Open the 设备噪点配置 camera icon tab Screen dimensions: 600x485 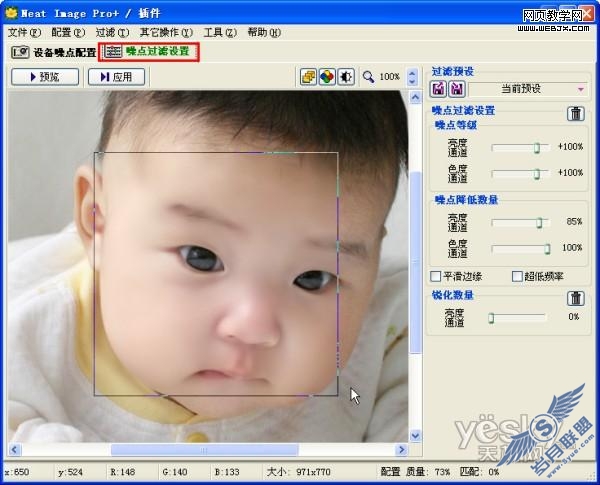pyautogui.click(x=20, y=52)
